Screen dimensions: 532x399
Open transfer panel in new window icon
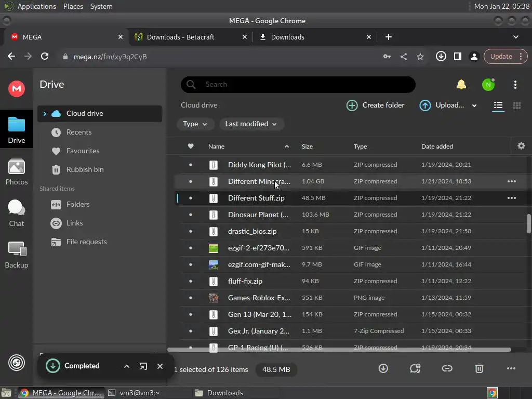[x=143, y=366]
